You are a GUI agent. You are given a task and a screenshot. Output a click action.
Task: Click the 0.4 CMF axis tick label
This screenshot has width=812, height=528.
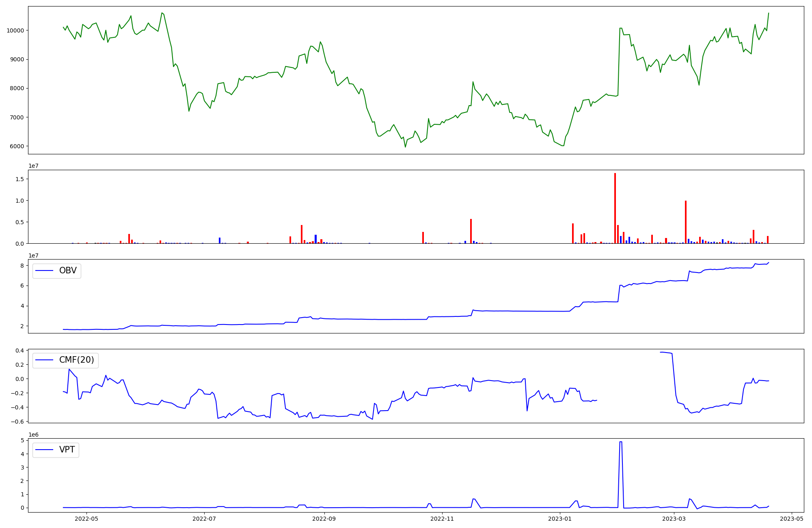click(20, 351)
